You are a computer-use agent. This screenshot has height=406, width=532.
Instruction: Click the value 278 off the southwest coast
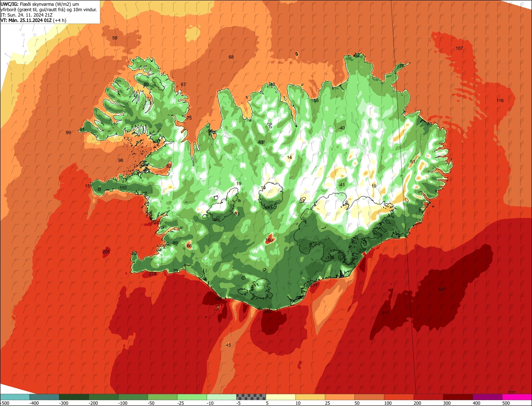click(153, 274)
